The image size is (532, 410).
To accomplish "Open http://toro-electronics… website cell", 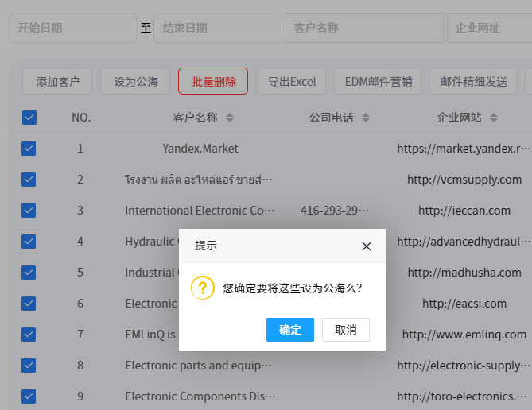I will (462, 396).
